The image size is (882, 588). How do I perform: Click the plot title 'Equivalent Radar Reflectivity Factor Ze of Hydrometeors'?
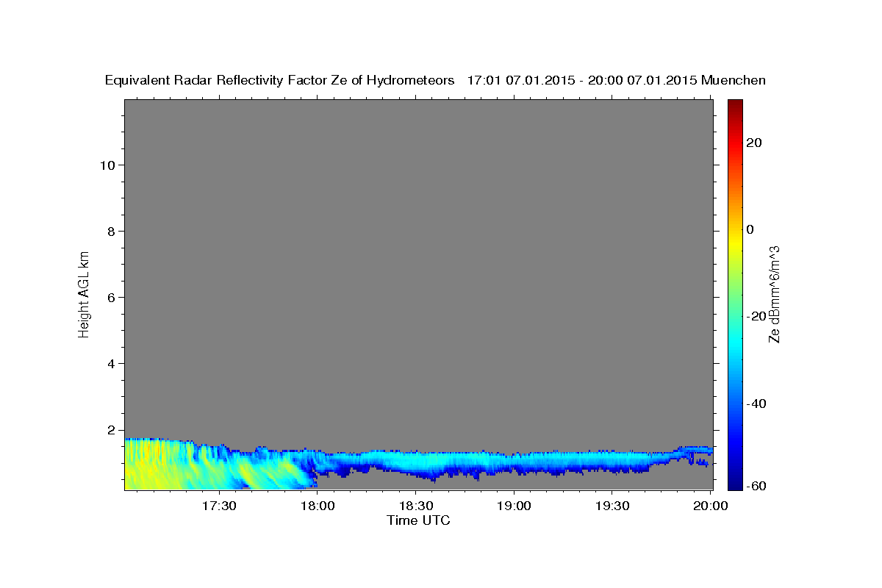tap(279, 80)
